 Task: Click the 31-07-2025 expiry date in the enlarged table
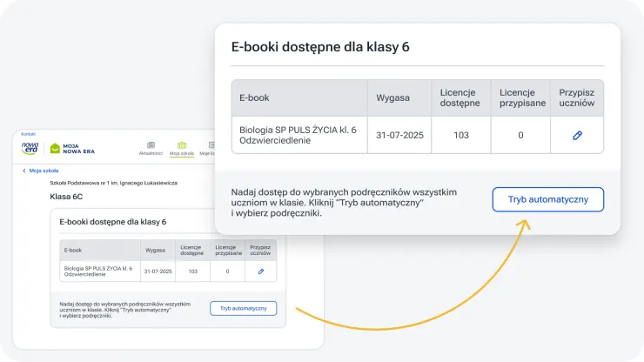point(398,136)
